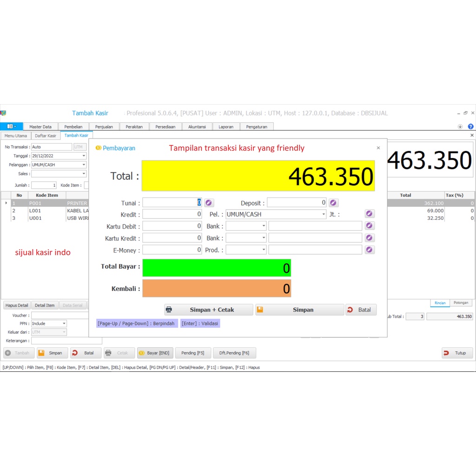Click the purple icon on Kartu Debit row
Screen dimensions: 476x476
(369, 226)
